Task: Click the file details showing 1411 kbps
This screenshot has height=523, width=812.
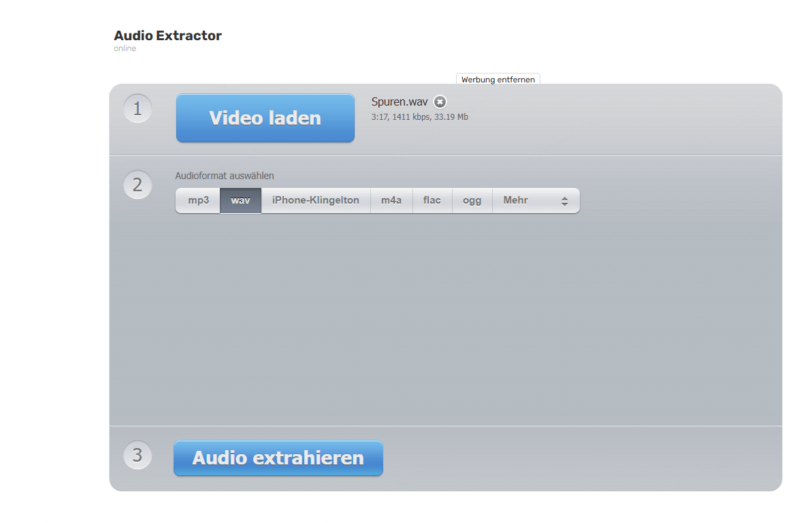Action: pos(419,117)
